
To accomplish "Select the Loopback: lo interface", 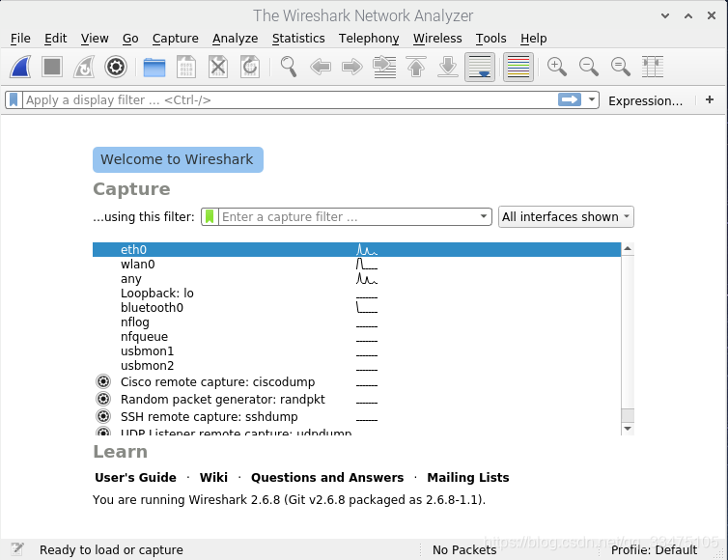I will click(356, 293).
